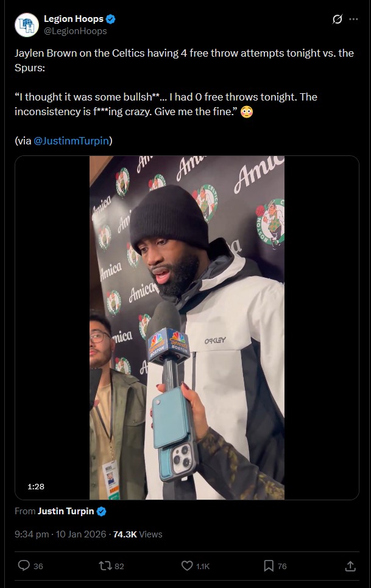The width and height of the screenshot is (371, 588).
Task: Click the Grok slashed-circle icon
Action: 337,19
